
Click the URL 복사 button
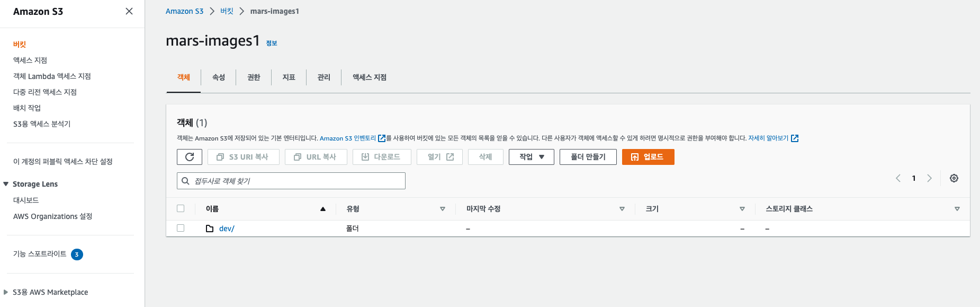[316, 157]
